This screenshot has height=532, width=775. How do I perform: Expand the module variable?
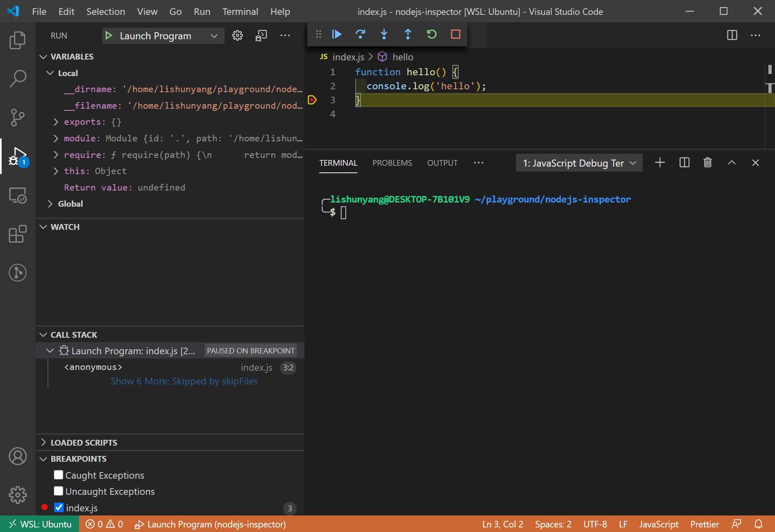tap(56, 138)
